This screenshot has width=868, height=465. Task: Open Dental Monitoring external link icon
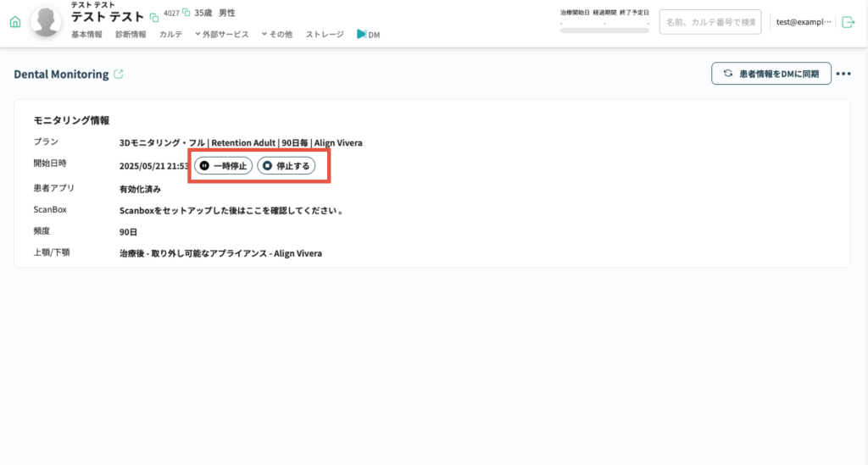tap(119, 74)
